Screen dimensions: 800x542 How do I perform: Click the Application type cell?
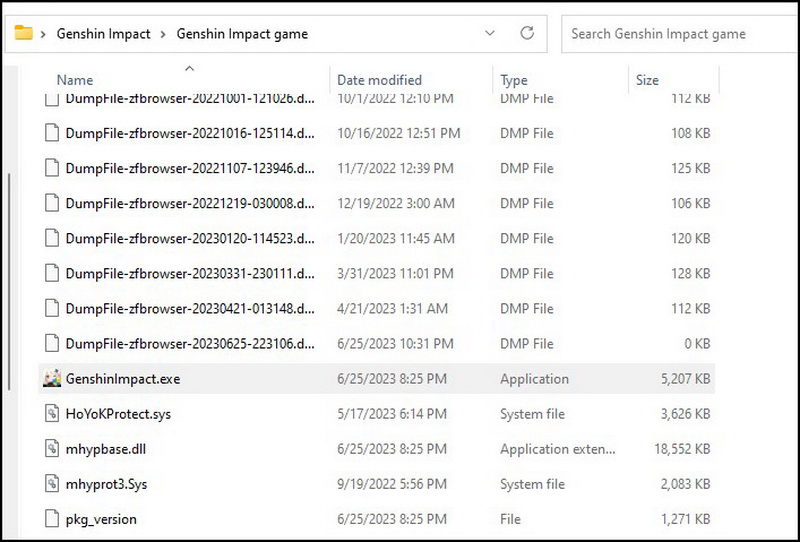pyautogui.click(x=534, y=379)
